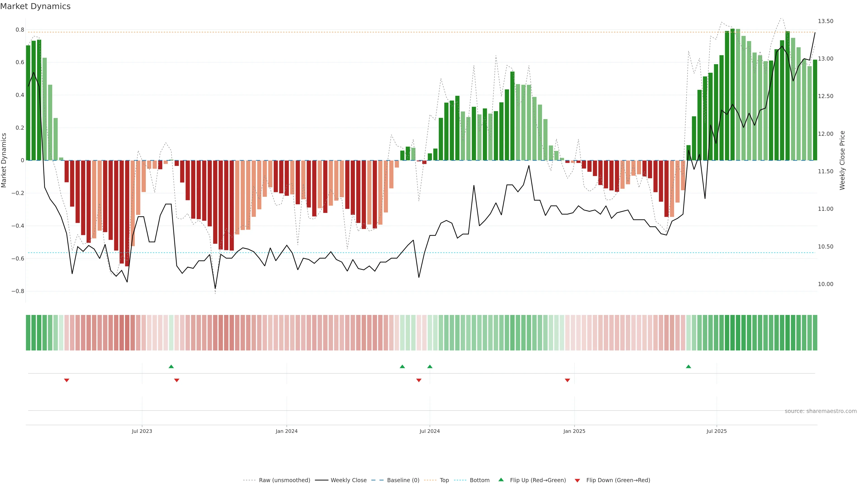868x488 pixels.
Task: Click the red flip-down marker nearest Jan 2025
Action: (567, 380)
